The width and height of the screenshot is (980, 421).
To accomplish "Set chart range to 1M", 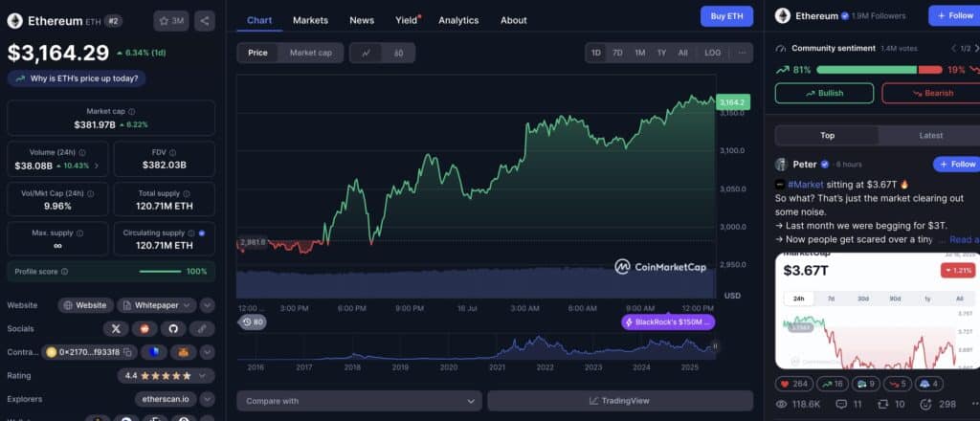I will [x=640, y=53].
